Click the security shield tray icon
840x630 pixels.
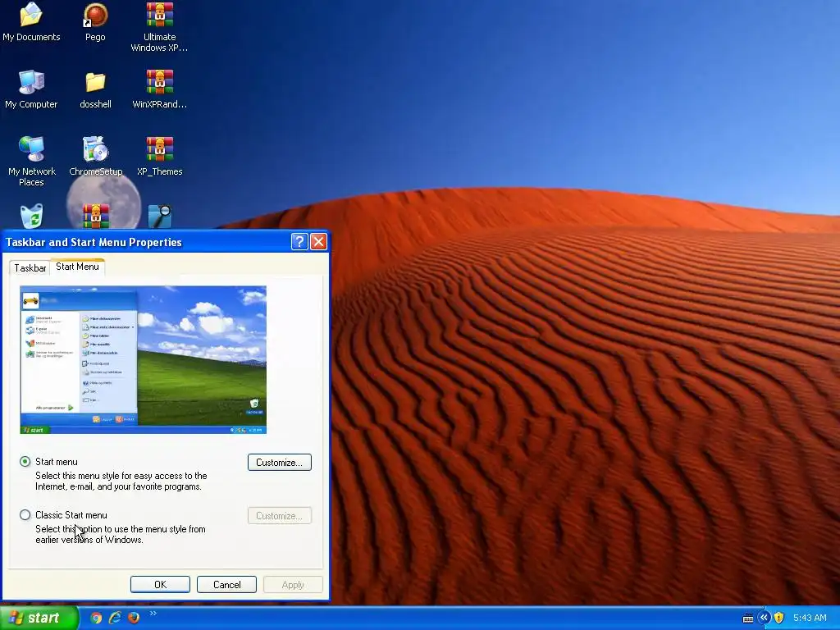pyautogui.click(x=779, y=618)
